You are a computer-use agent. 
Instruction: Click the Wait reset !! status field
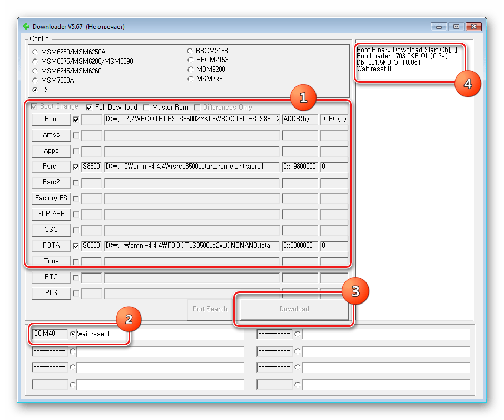pos(160,334)
